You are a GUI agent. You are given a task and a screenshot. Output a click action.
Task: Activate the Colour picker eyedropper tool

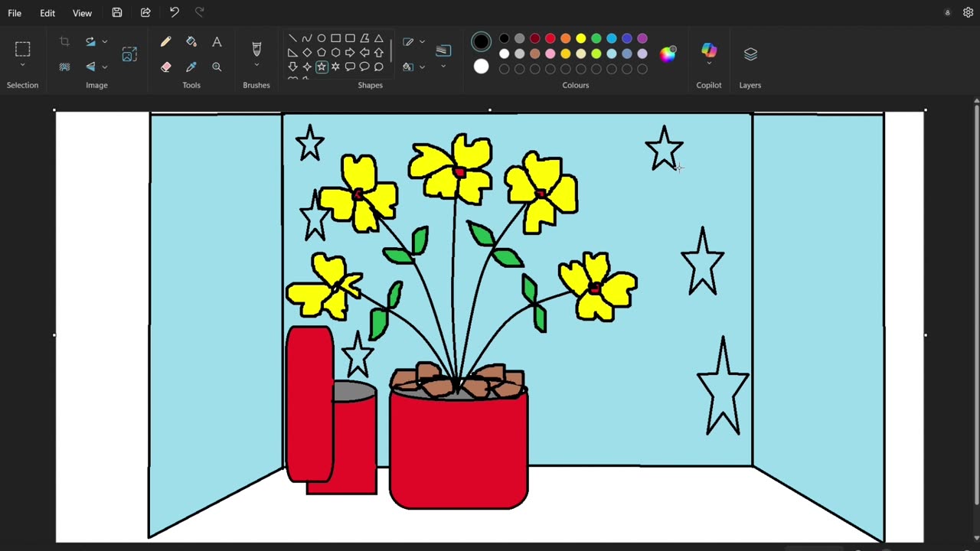coord(191,67)
